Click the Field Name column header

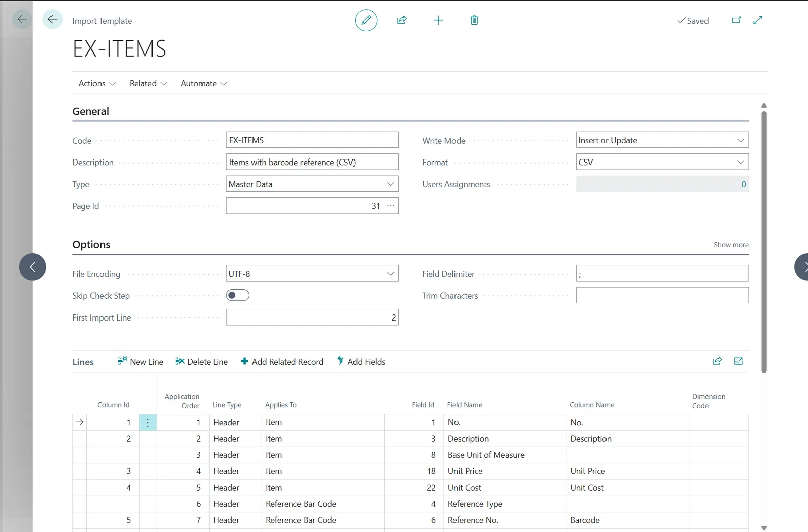465,405
